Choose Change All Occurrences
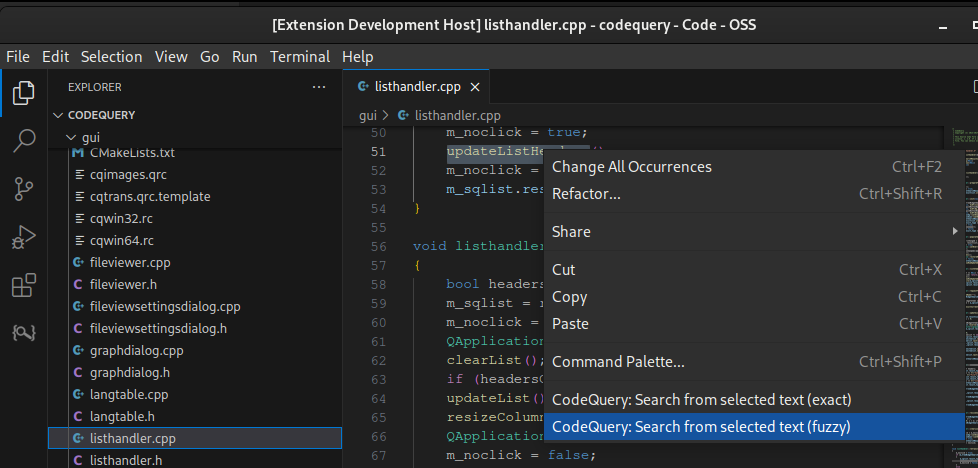 [753, 167]
